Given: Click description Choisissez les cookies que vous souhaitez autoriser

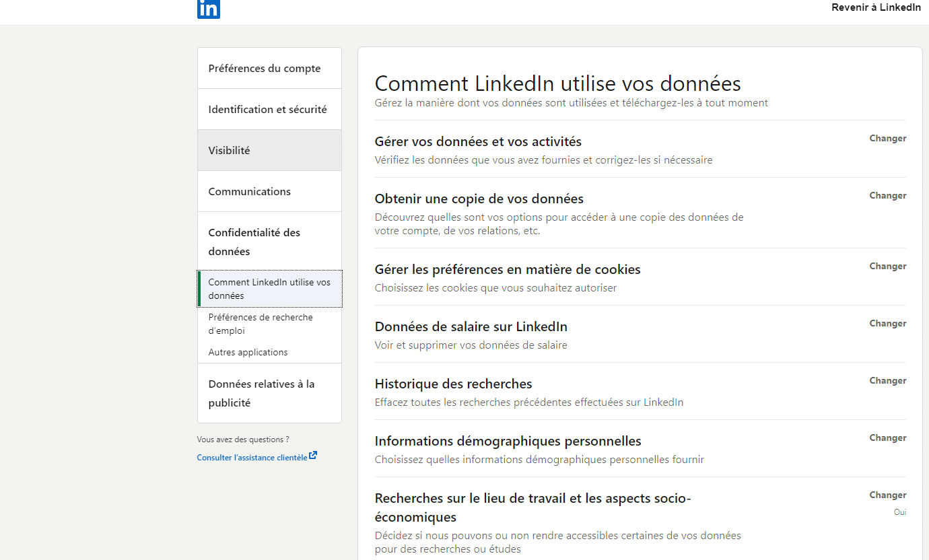Looking at the screenshot, I should coord(495,288).
